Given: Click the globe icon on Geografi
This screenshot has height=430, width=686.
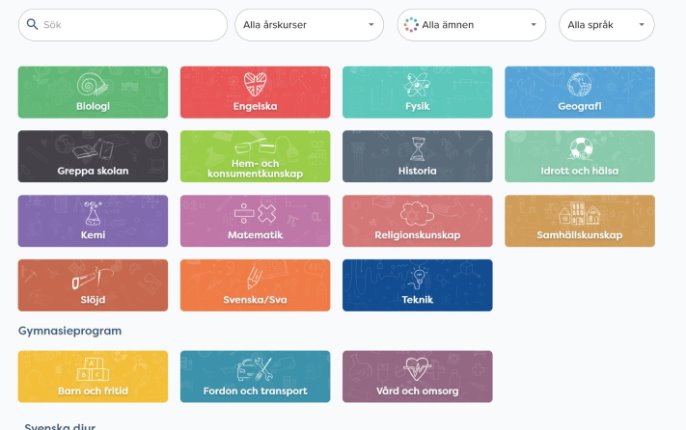Looking at the screenshot, I should [x=579, y=84].
